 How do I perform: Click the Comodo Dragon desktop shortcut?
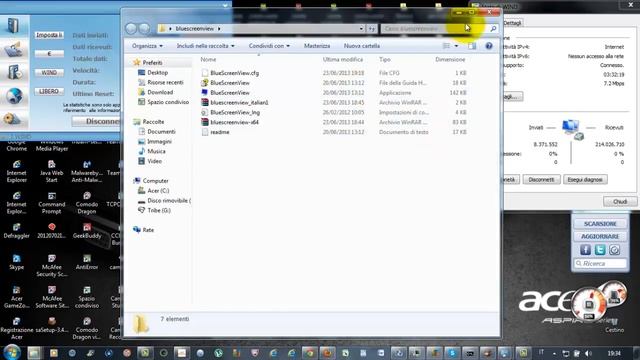coord(87,203)
